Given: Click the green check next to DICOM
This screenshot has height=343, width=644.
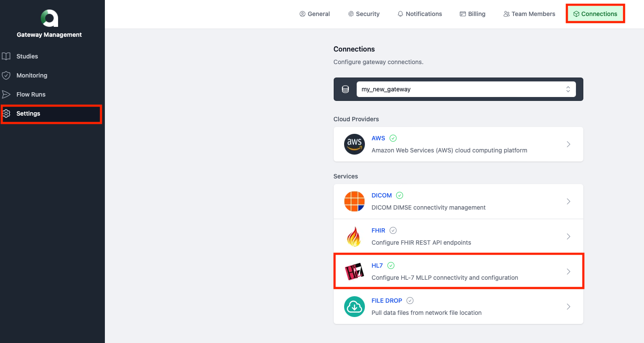Looking at the screenshot, I should (400, 195).
